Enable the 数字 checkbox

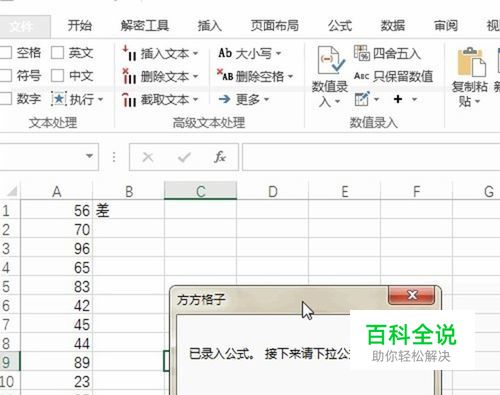[x=5, y=99]
